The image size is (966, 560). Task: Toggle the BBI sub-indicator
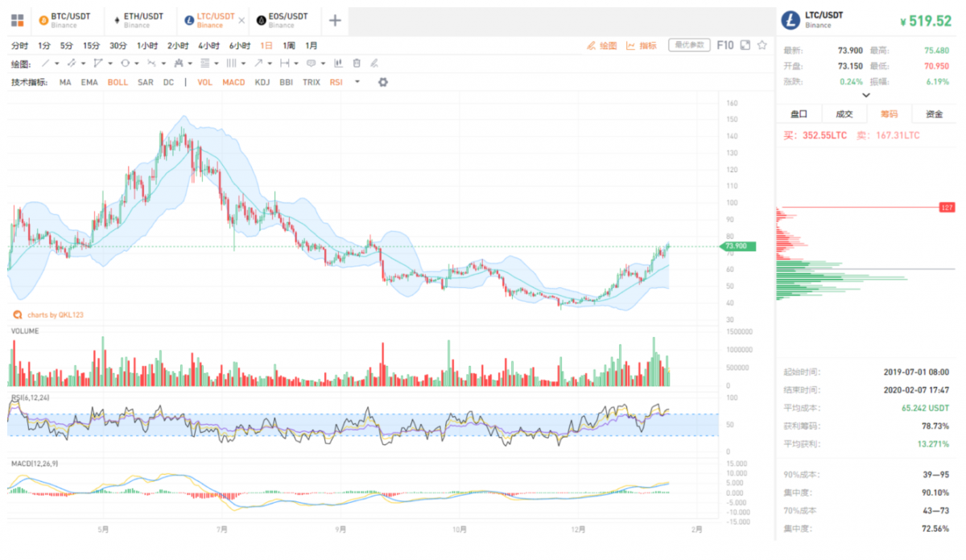(286, 82)
